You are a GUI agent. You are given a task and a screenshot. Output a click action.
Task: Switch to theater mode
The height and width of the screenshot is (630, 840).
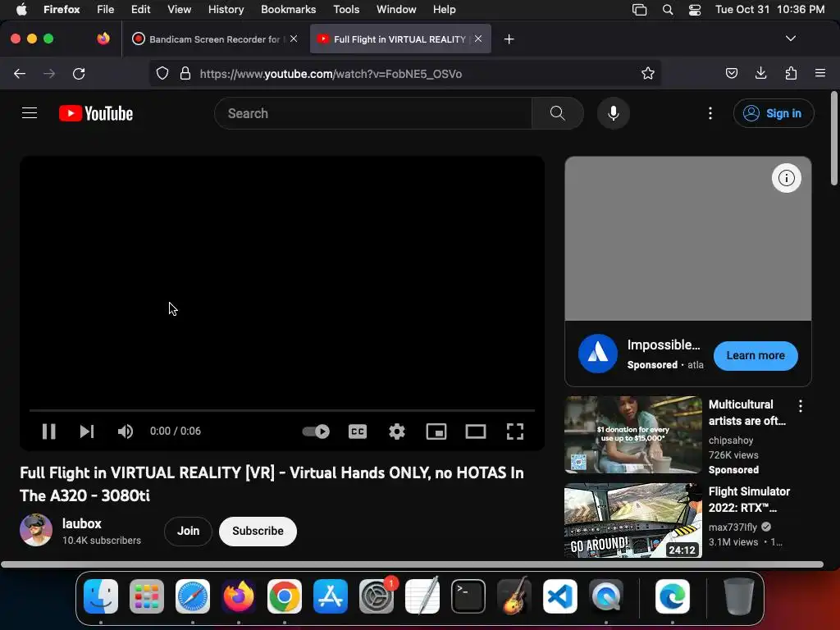point(475,431)
